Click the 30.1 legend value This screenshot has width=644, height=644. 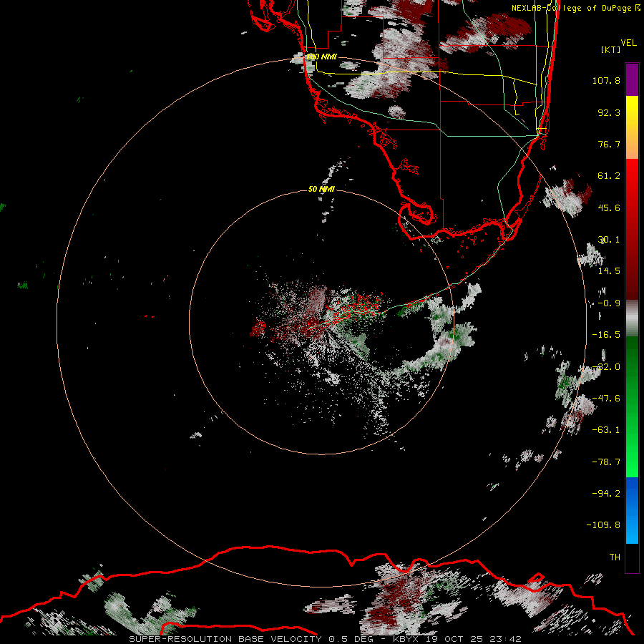(609, 240)
